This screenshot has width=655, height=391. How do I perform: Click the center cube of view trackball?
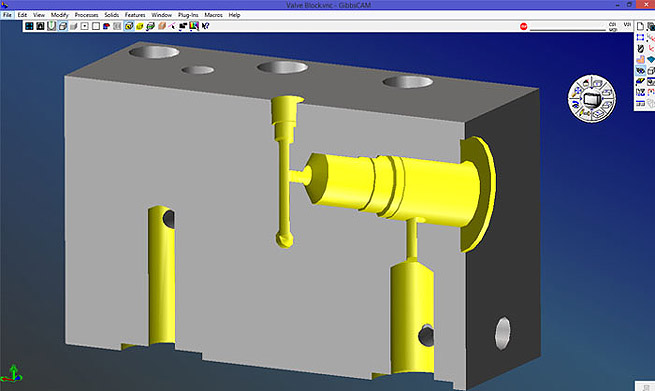pos(592,100)
